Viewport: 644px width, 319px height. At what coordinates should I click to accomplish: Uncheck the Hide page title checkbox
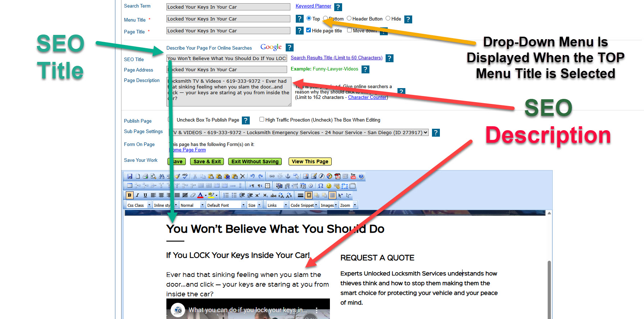308,30
